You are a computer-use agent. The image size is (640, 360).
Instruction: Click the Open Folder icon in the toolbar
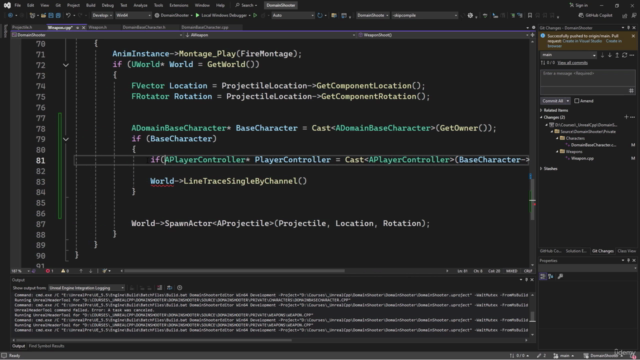point(43,16)
